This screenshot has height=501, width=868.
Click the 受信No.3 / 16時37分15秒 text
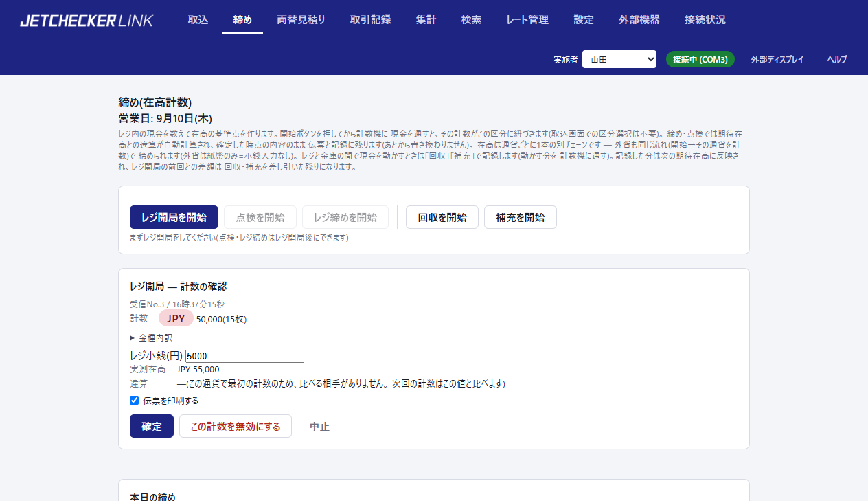coord(177,304)
